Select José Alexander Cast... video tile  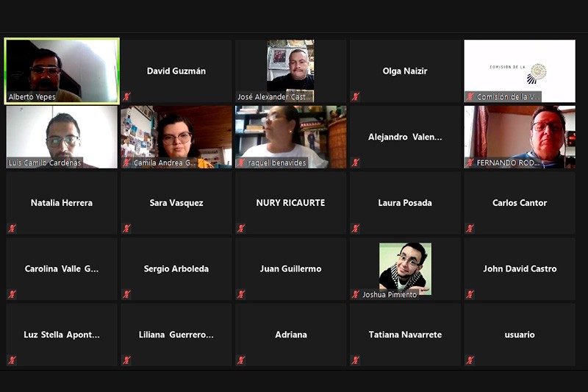tap(290, 71)
